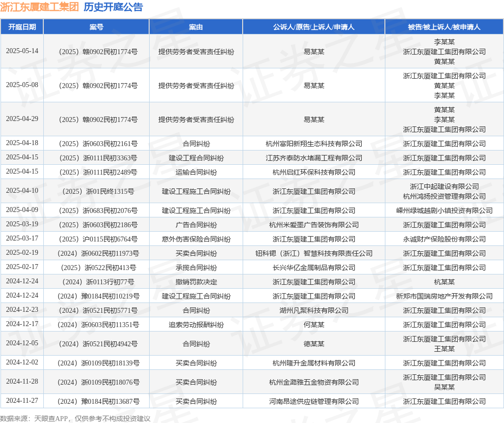Screen dimensions: 504x423
Task: Click case number (2024)浙0113行初77号
Action: pos(98,282)
